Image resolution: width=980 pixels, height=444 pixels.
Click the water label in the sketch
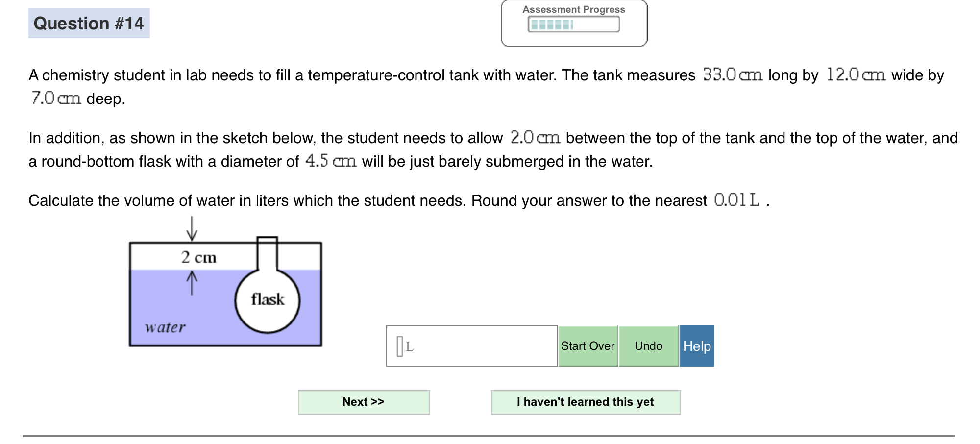pyautogui.click(x=165, y=327)
